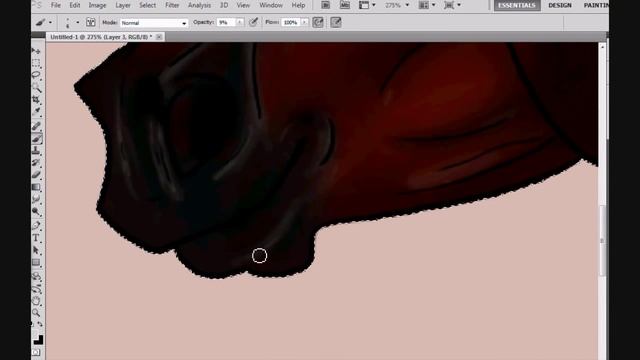Image resolution: width=640 pixels, height=360 pixels.
Task: Open the blending Mode dropdown showing Normal
Action: point(154,23)
